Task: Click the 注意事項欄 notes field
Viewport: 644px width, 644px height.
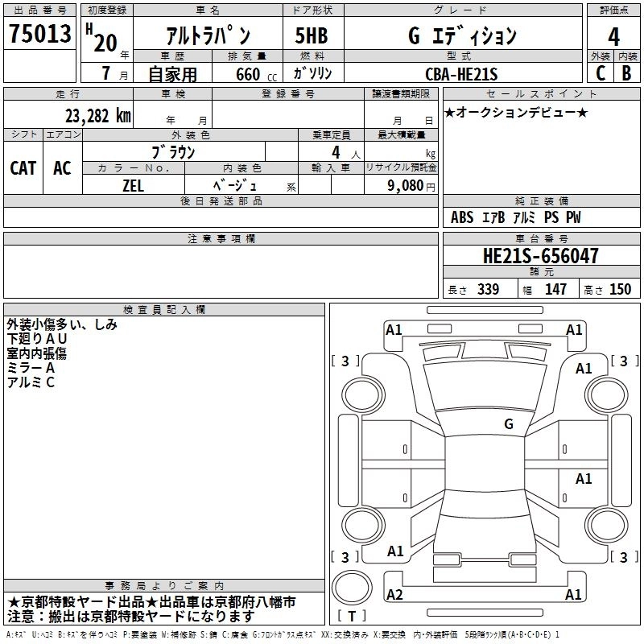Action: (221, 271)
